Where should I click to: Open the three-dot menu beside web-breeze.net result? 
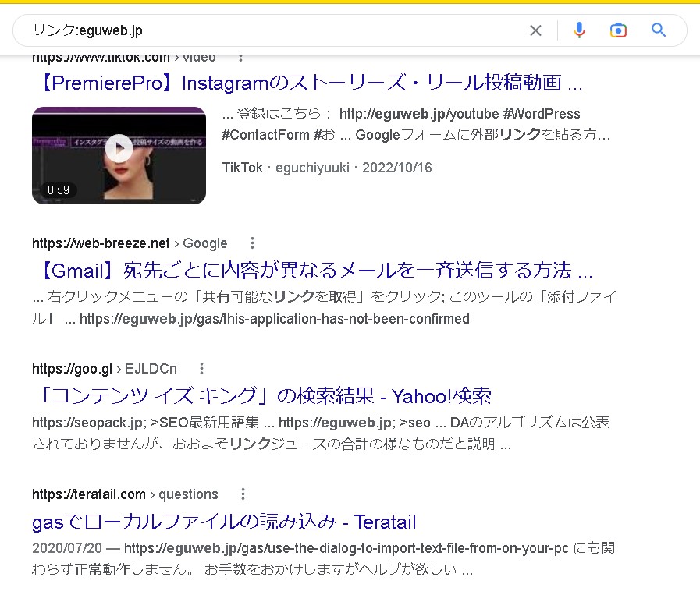coord(252,243)
